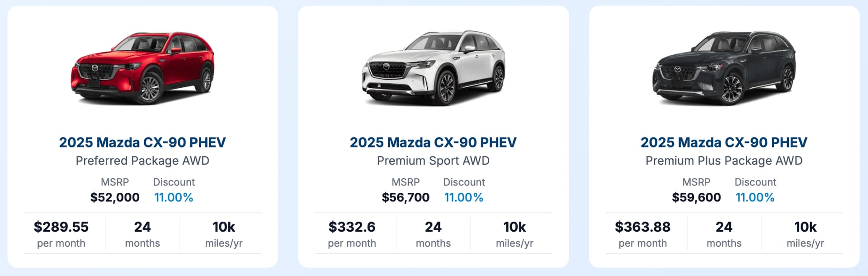
Task: Click the white Mazda CX-90 image
Action: [x=433, y=68]
